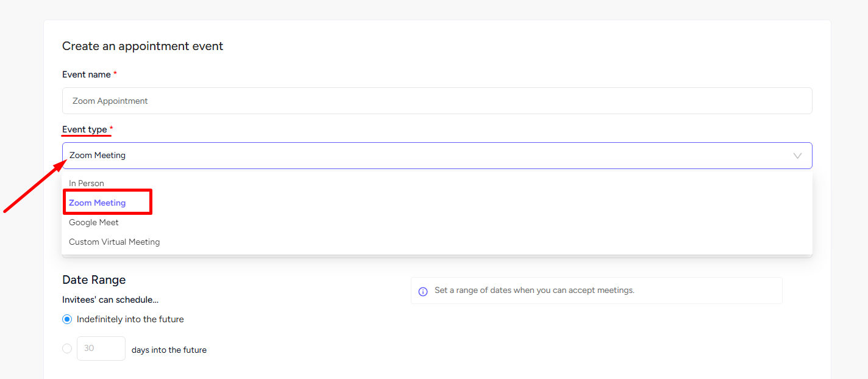This screenshot has height=379, width=868.
Task: Click the 'Event type' label
Action: tap(85, 129)
